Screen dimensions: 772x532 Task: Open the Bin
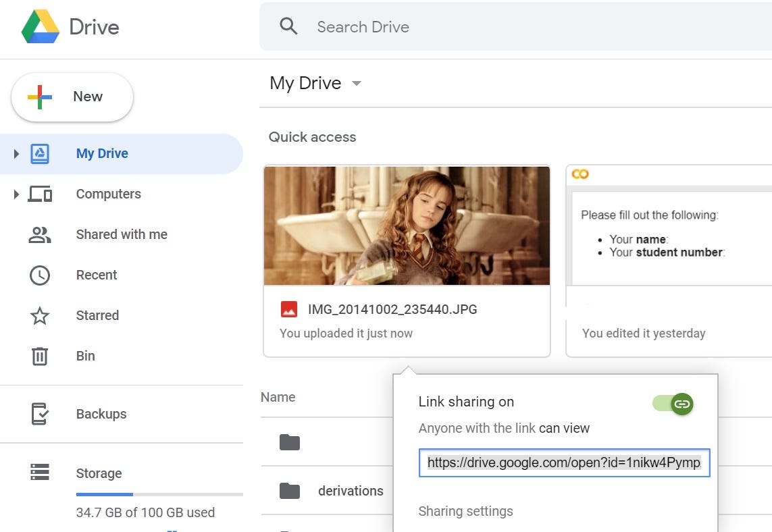86,356
